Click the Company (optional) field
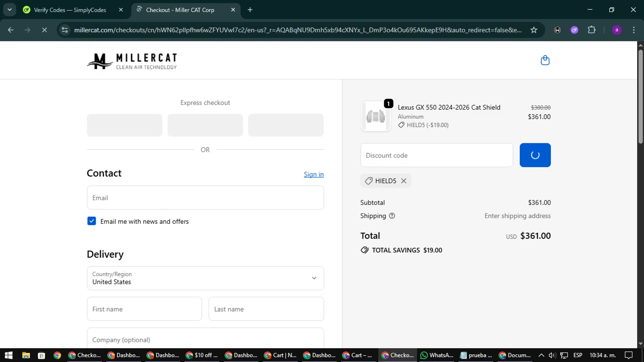This screenshot has height=362, width=644. click(x=205, y=338)
